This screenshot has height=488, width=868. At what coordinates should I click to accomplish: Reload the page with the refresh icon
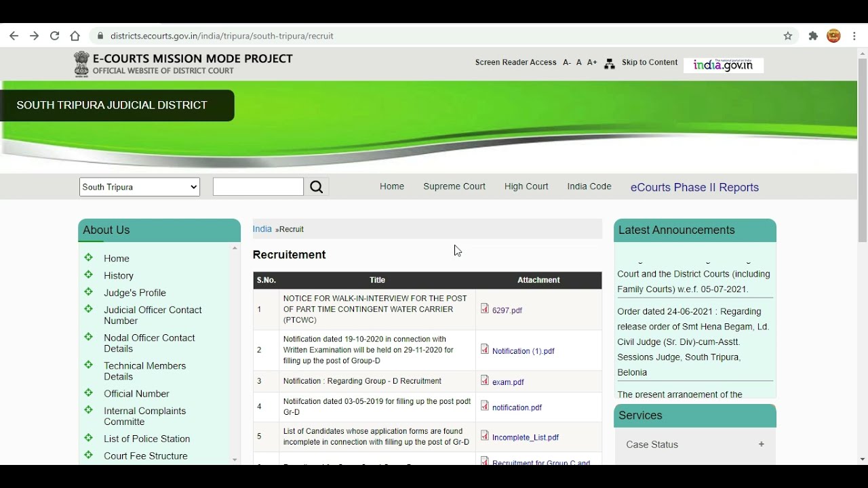[55, 36]
